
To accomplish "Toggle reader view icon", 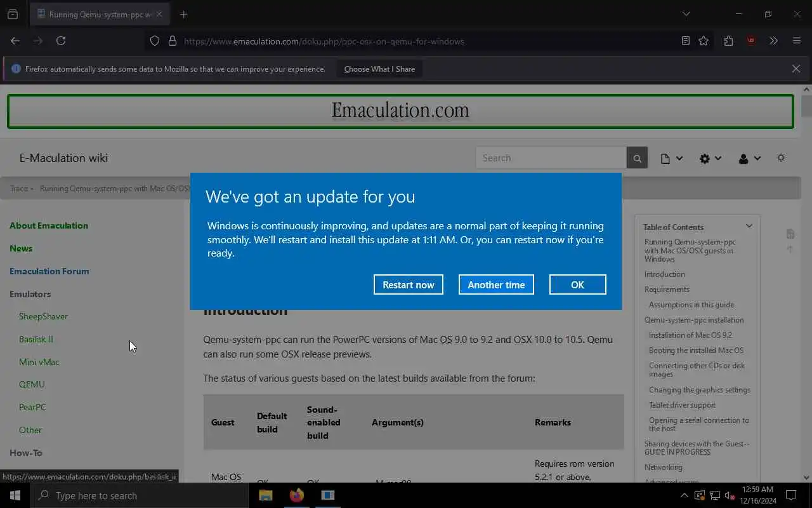I will pyautogui.click(x=686, y=41).
